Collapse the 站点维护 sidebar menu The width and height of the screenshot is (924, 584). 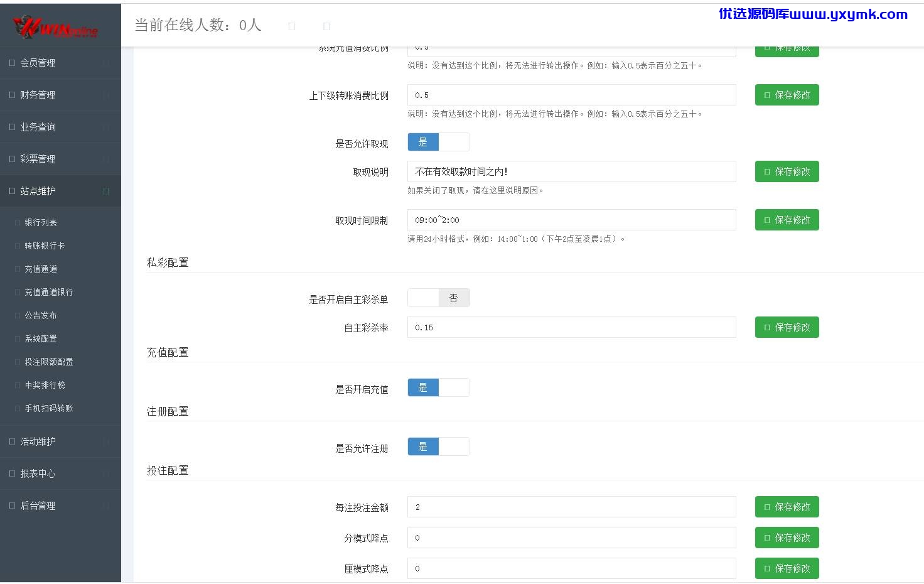(60, 191)
